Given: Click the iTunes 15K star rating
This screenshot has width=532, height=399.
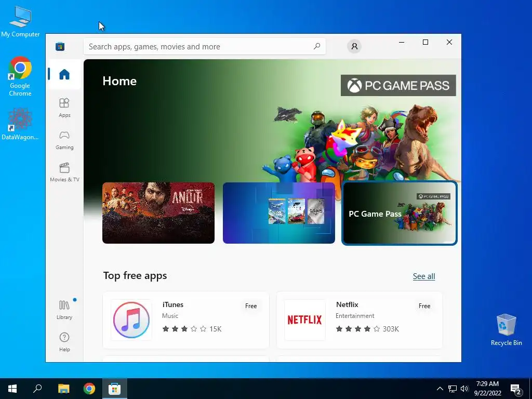Looking at the screenshot, I should pos(192,329).
